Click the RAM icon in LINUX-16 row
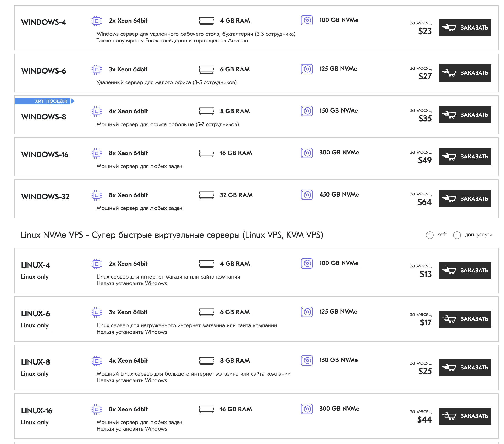 tap(206, 409)
